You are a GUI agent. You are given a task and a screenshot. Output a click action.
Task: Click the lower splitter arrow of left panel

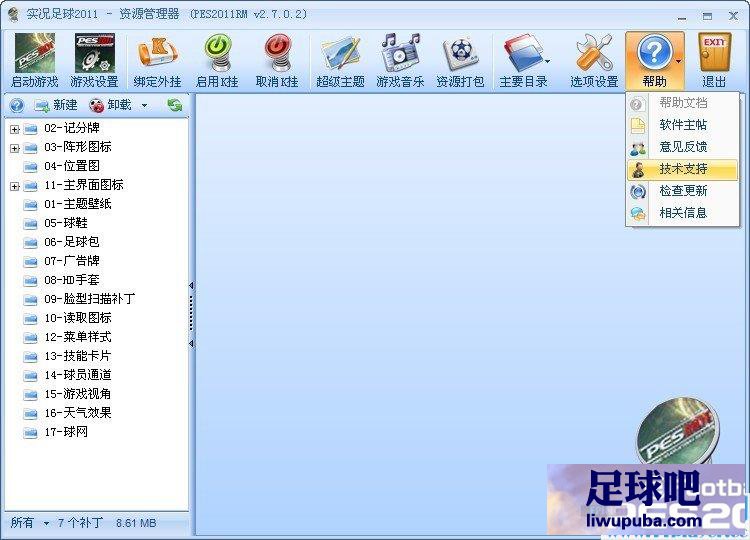point(191,343)
